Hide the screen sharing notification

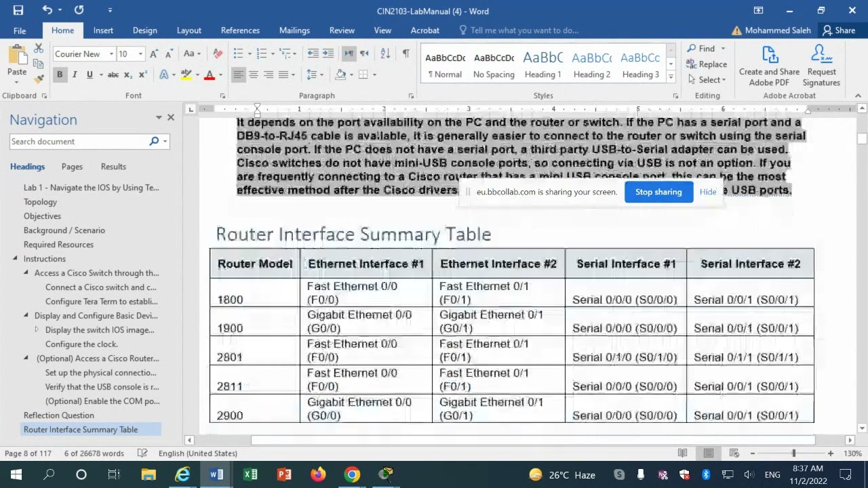[x=708, y=192]
